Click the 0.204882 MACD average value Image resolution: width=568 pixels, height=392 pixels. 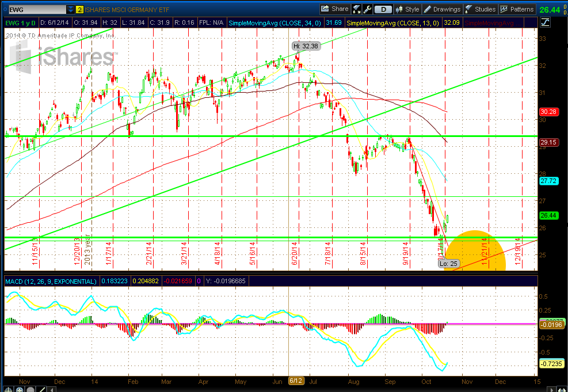click(146, 281)
